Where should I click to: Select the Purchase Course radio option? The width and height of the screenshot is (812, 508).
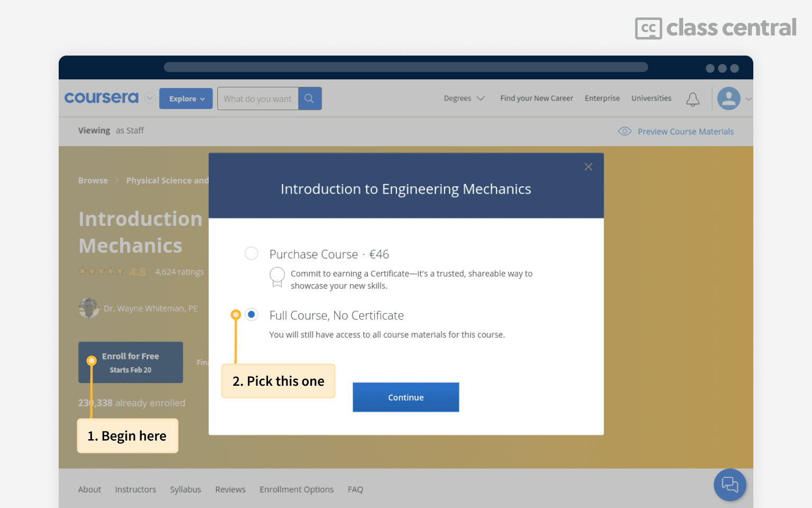click(x=252, y=253)
